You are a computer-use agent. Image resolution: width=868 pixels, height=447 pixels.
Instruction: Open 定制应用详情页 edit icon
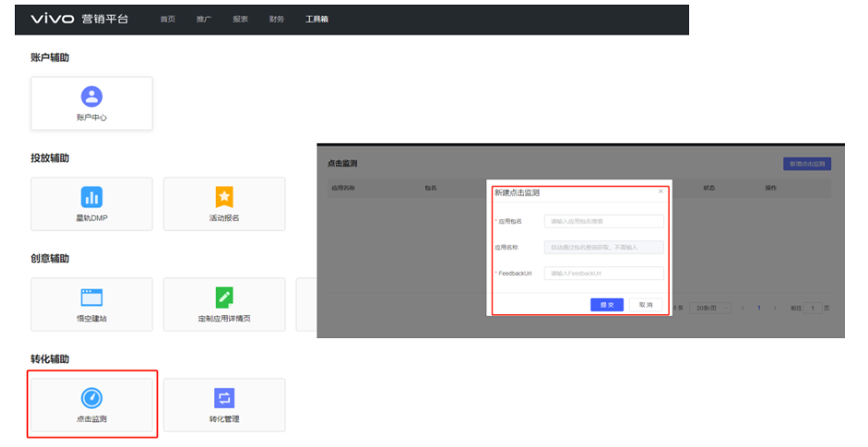coord(224,297)
